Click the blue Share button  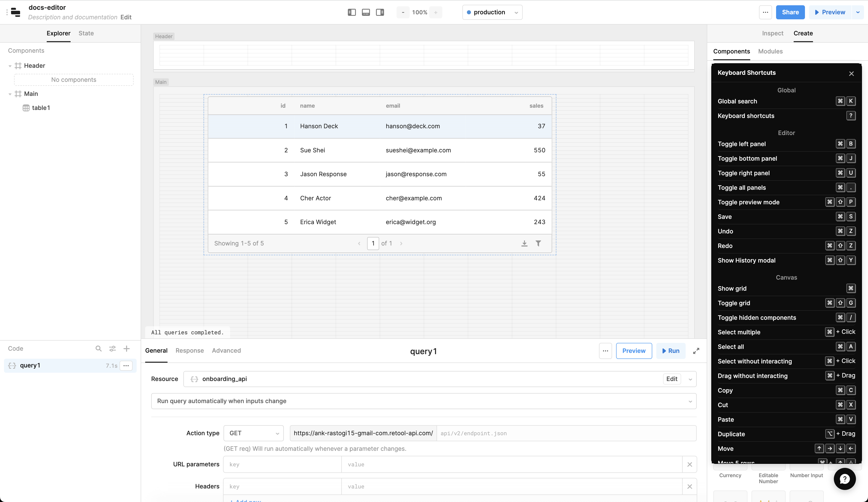tap(790, 12)
